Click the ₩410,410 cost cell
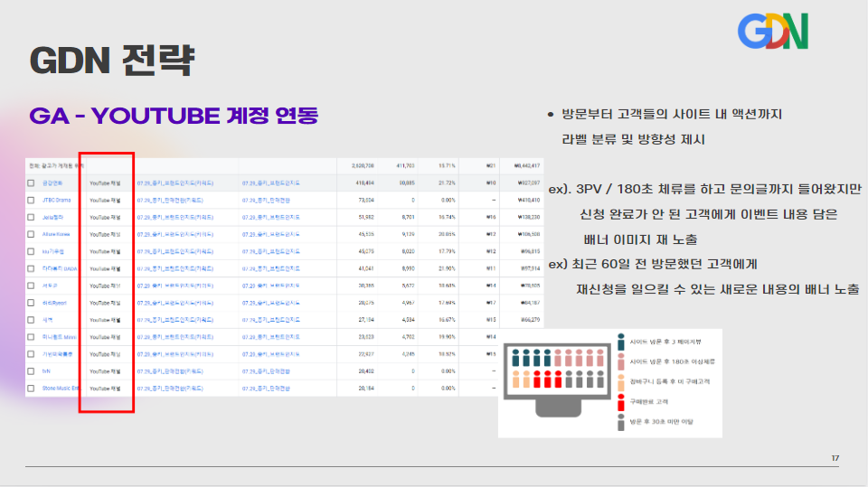Viewport: 868px width, 487px height. point(529,201)
